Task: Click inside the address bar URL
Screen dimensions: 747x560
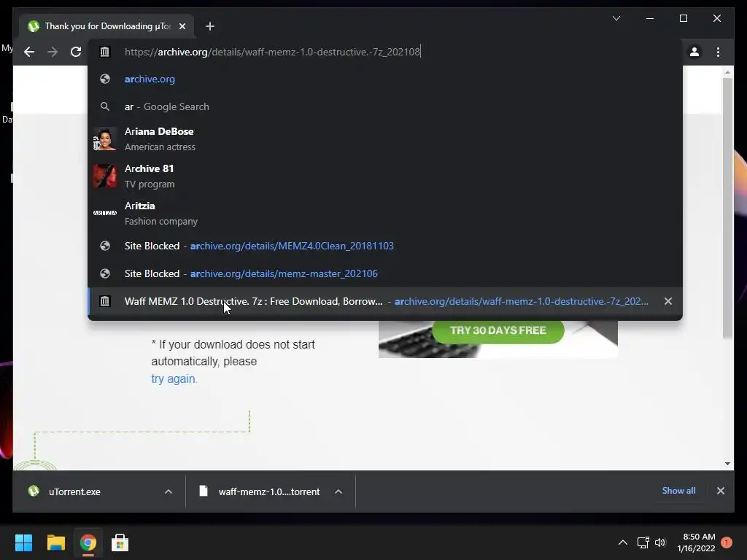Action: [x=273, y=52]
